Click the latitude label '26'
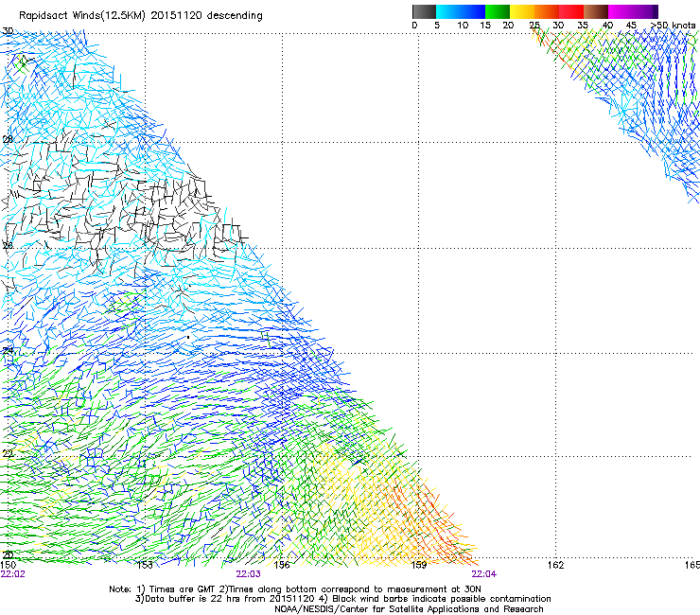Image resolution: width=700 pixels, height=615 pixels. (8, 246)
